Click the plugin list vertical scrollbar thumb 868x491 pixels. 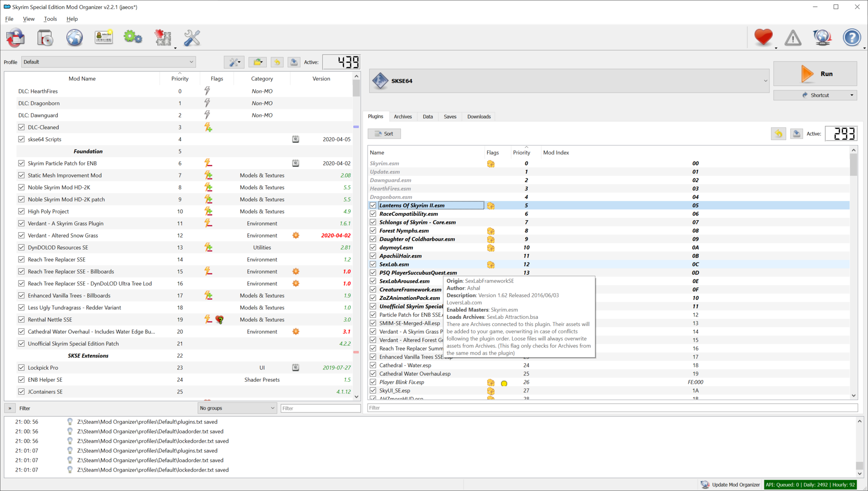pyautogui.click(x=854, y=164)
